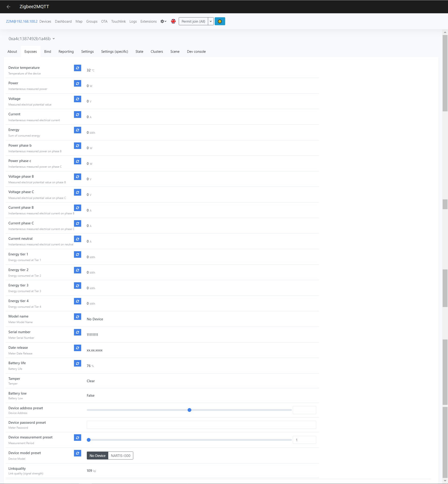Refresh Current phase C value
The height and width of the screenshot is (484, 448).
(x=77, y=223)
